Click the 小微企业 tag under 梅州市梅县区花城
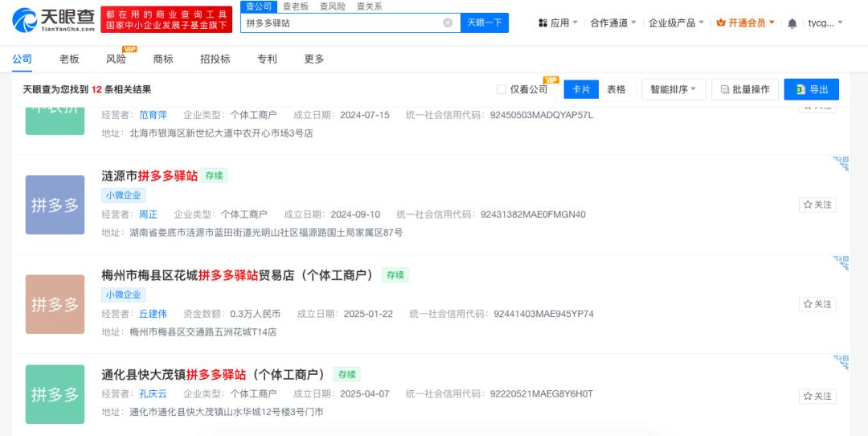 coord(124,294)
